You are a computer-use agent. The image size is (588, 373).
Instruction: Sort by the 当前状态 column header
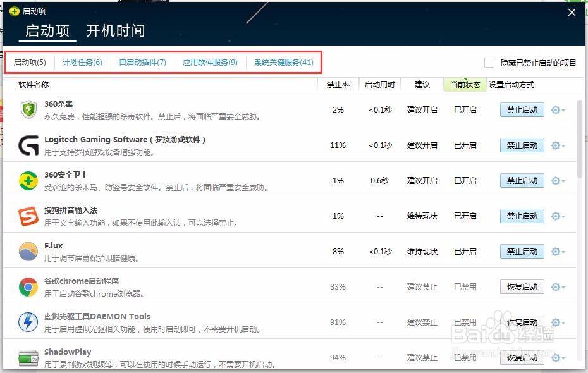[x=465, y=85]
